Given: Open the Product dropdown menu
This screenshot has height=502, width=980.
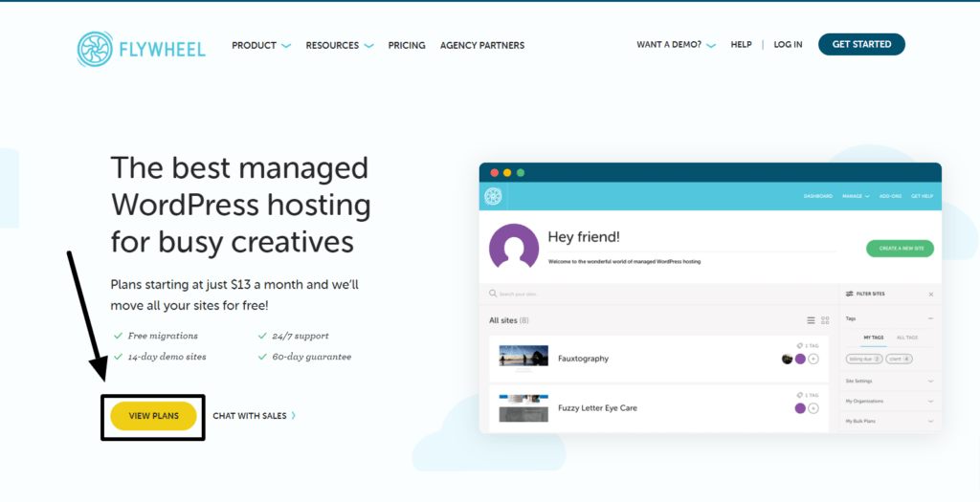Looking at the screenshot, I should pyautogui.click(x=261, y=46).
